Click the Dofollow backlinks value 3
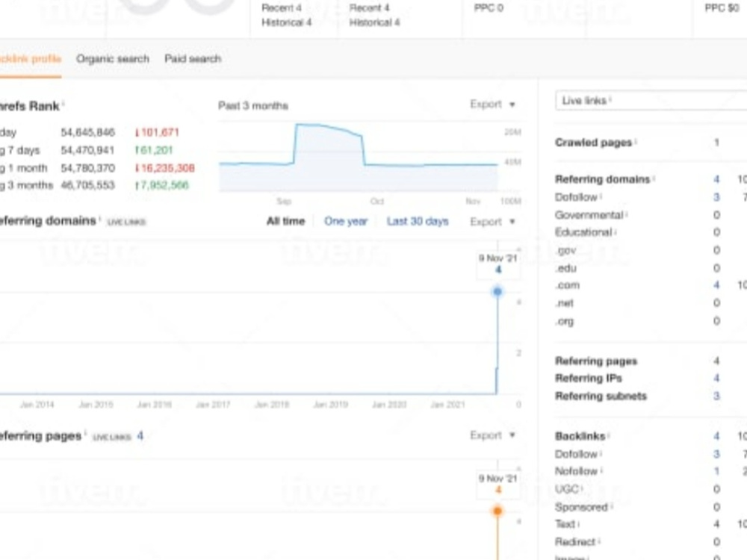 pos(716,454)
